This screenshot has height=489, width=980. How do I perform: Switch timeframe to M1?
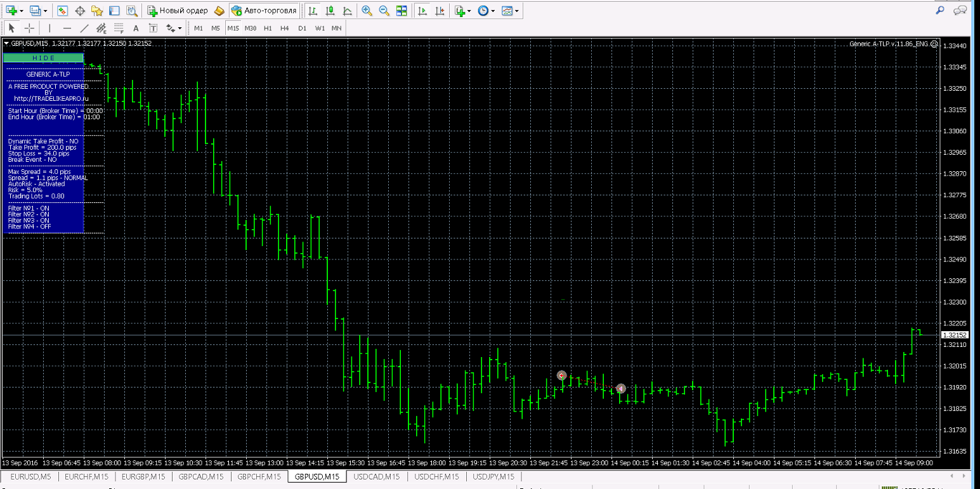[199, 28]
